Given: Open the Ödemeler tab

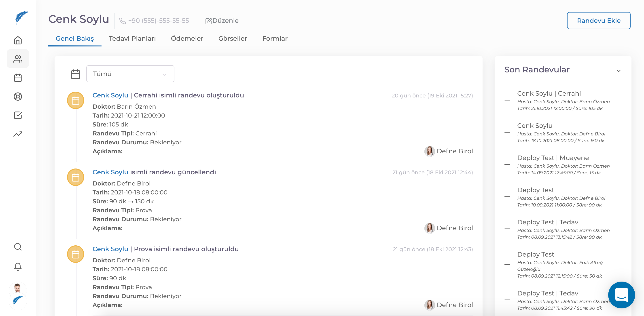Looking at the screenshot, I should 187,38.
